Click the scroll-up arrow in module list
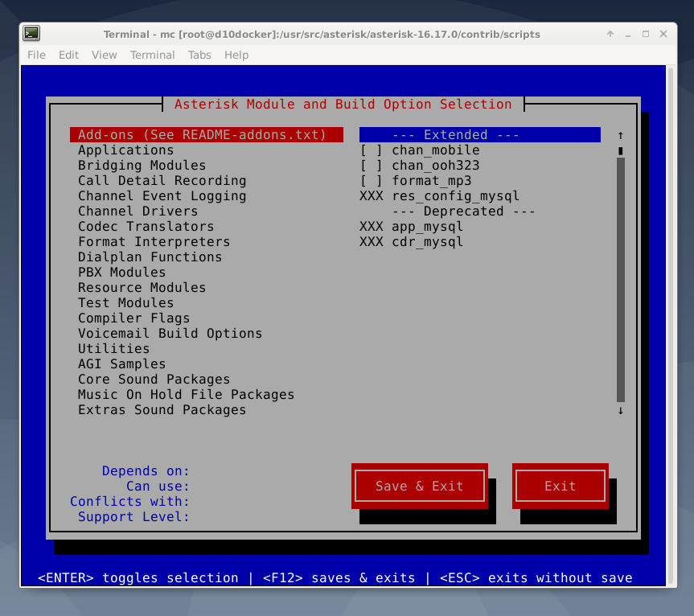694x616 pixels. coord(621,135)
